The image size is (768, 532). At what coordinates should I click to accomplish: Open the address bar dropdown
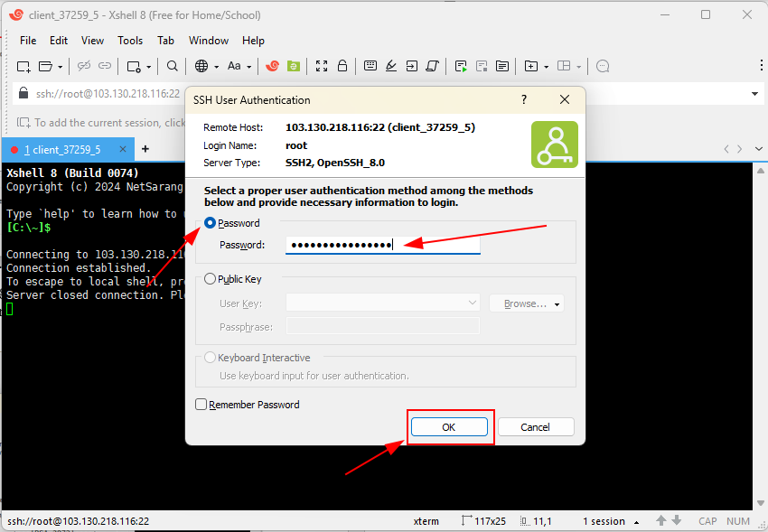(754, 94)
